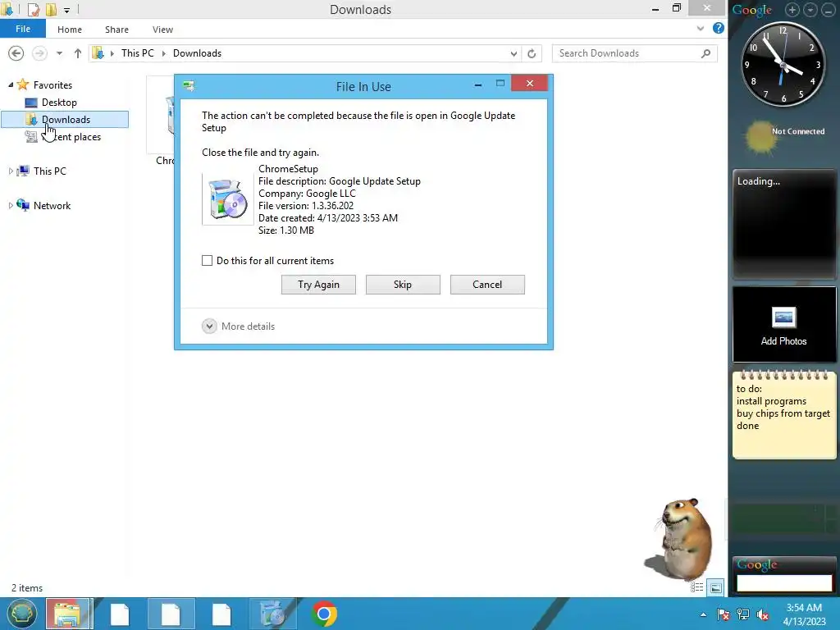Screen dimensions: 840x630
Task: Go back with the Back arrow
Action: coord(16,53)
